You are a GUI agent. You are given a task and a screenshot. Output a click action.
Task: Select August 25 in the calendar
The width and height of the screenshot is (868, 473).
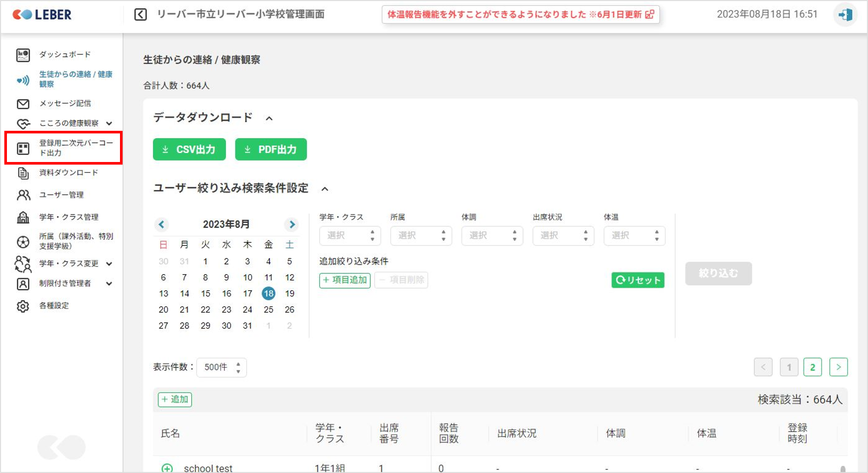click(x=269, y=310)
